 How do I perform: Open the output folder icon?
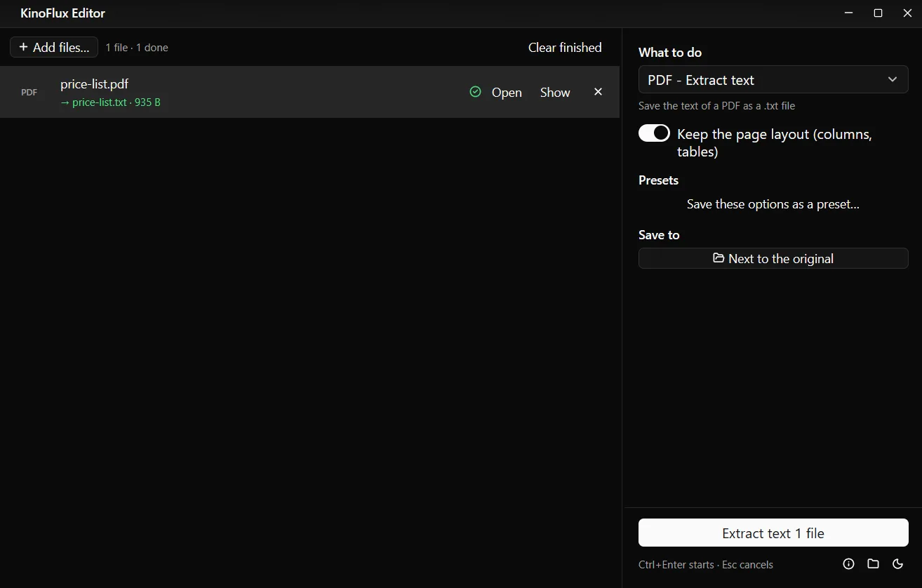click(873, 564)
